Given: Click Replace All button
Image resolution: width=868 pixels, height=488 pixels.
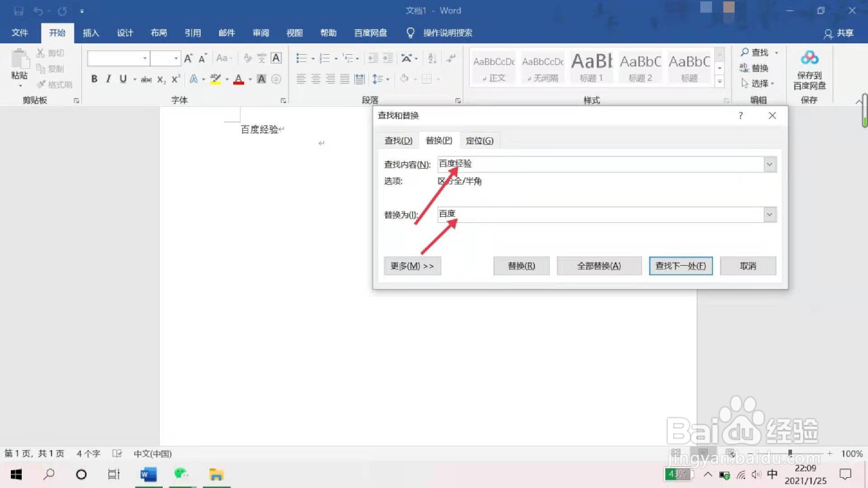Looking at the screenshot, I should click(599, 266).
